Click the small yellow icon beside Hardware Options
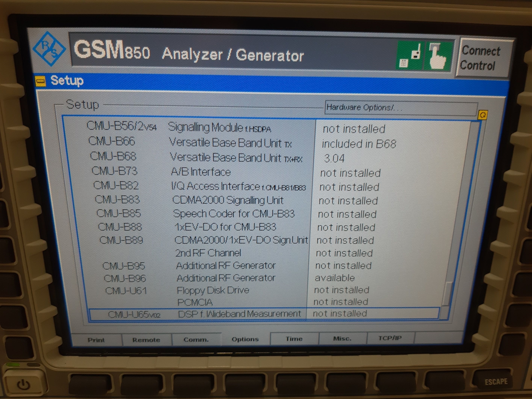This screenshot has height=399, width=532. click(x=483, y=115)
